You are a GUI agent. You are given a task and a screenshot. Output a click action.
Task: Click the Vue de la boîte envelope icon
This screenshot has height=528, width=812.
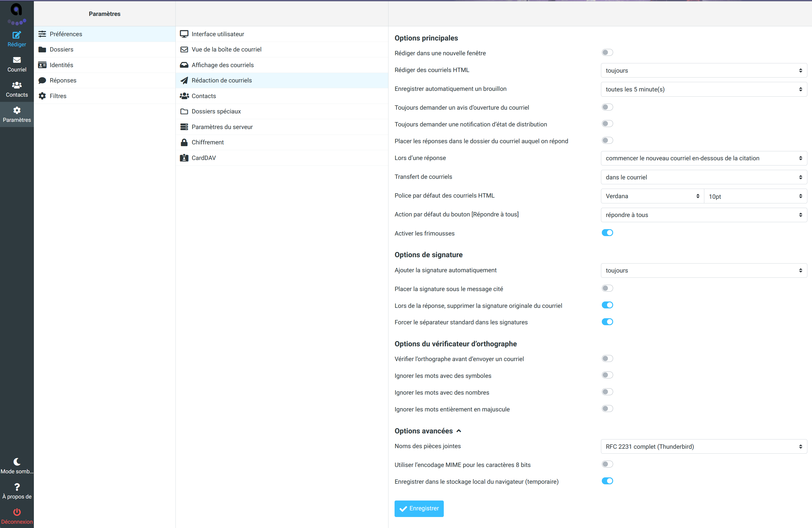184,49
